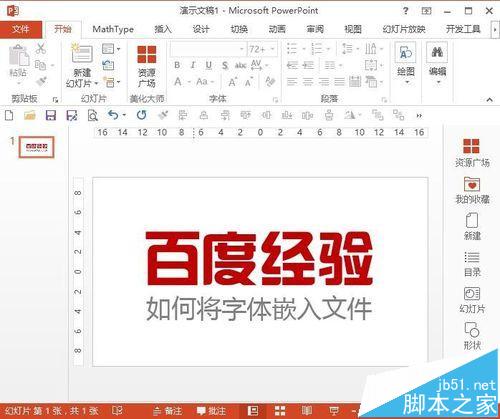Select slide 1 thumbnail
The width and height of the screenshot is (500, 419).
pyautogui.click(x=36, y=147)
